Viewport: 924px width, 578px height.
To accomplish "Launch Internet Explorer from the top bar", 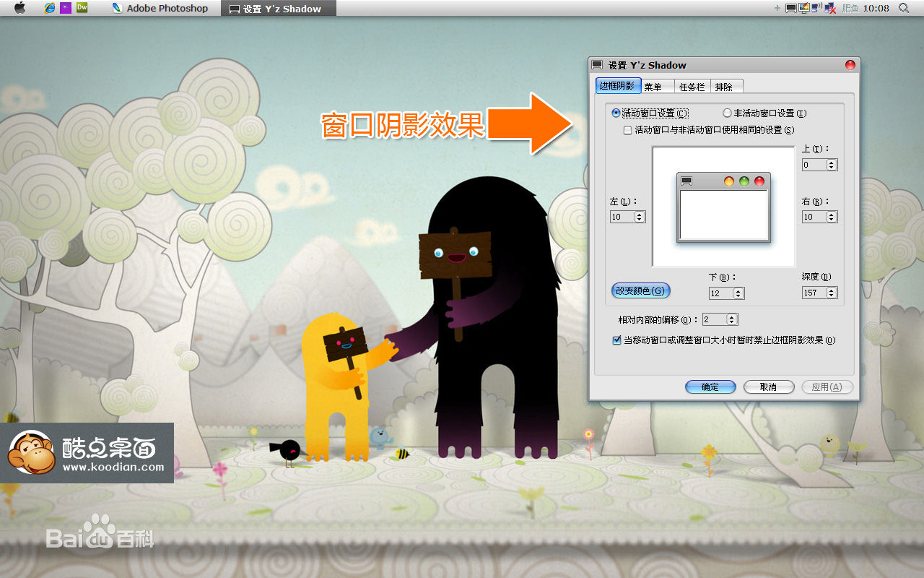I will coord(50,8).
